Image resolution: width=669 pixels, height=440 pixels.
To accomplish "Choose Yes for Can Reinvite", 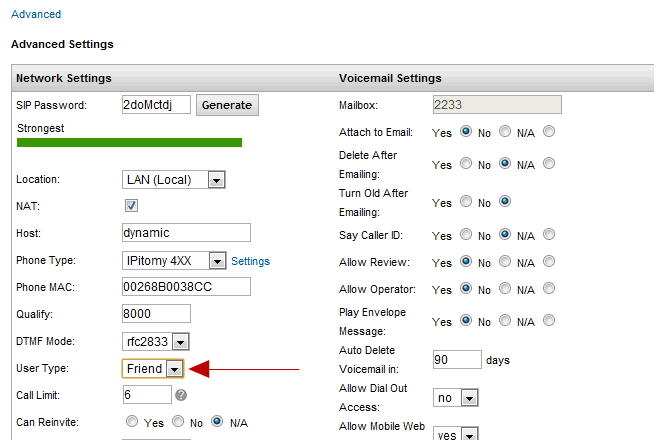I will [x=132, y=422].
